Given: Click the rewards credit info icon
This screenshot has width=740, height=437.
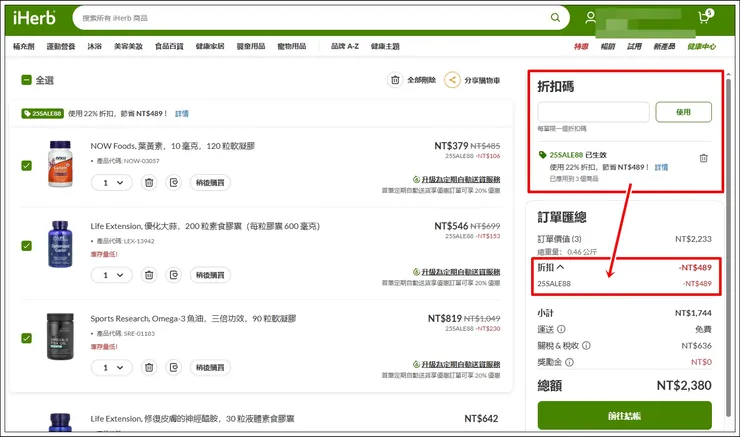Looking at the screenshot, I should [570, 362].
